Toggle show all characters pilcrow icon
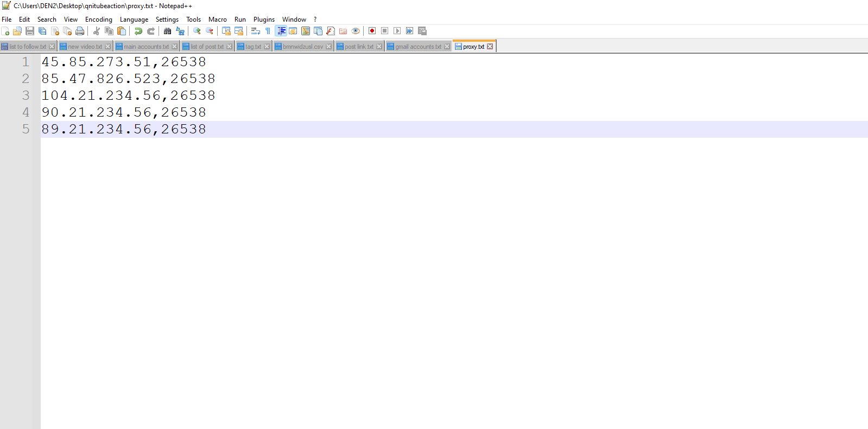The width and height of the screenshot is (868, 429). 268,31
